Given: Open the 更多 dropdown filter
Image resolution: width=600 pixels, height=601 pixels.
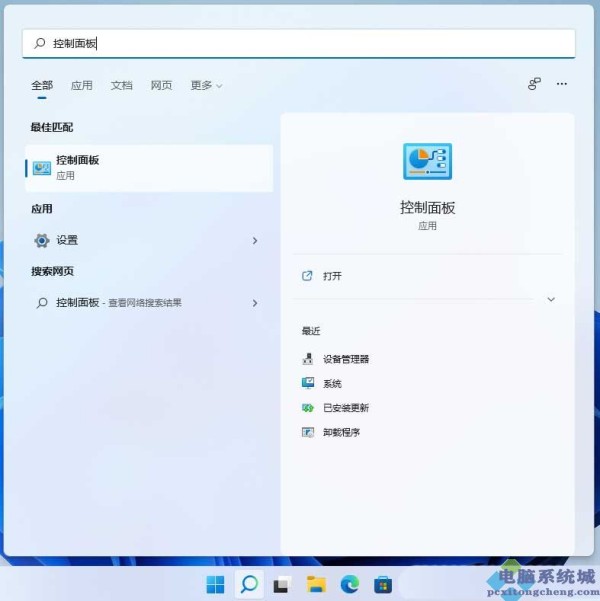Looking at the screenshot, I should [x=206, y=85].
